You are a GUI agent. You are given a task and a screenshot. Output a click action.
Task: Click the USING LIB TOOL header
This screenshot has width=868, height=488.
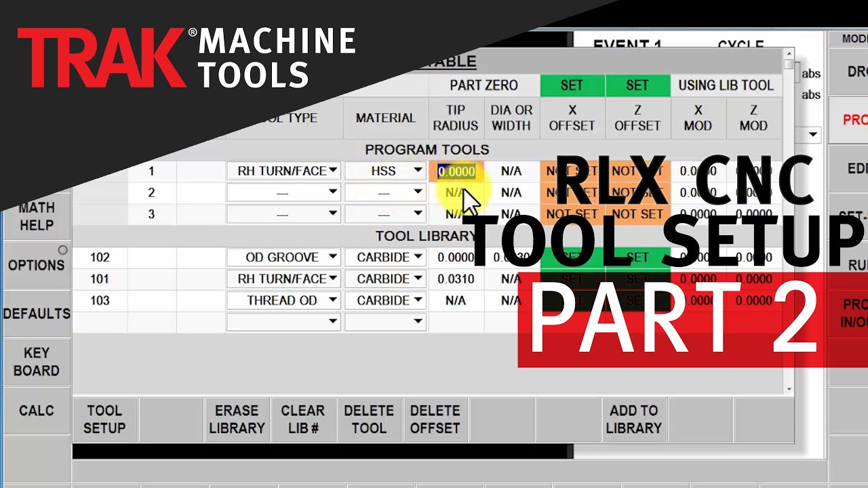726,85
